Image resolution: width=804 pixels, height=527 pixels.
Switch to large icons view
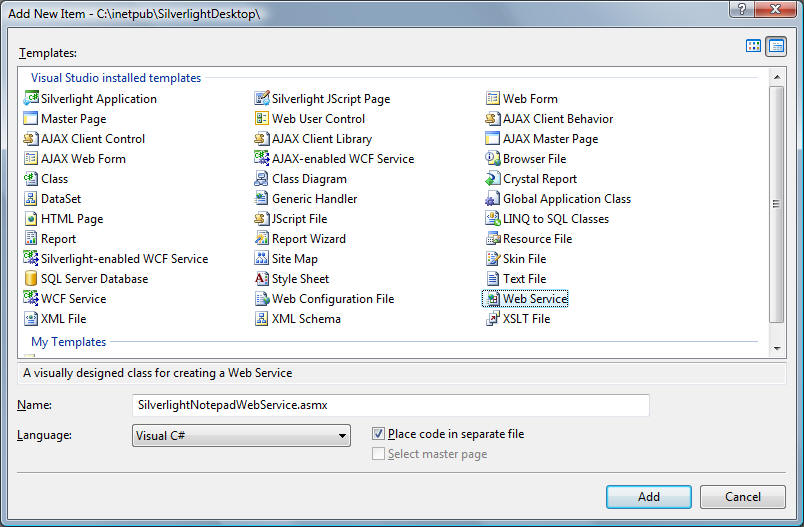click(753, 46)
